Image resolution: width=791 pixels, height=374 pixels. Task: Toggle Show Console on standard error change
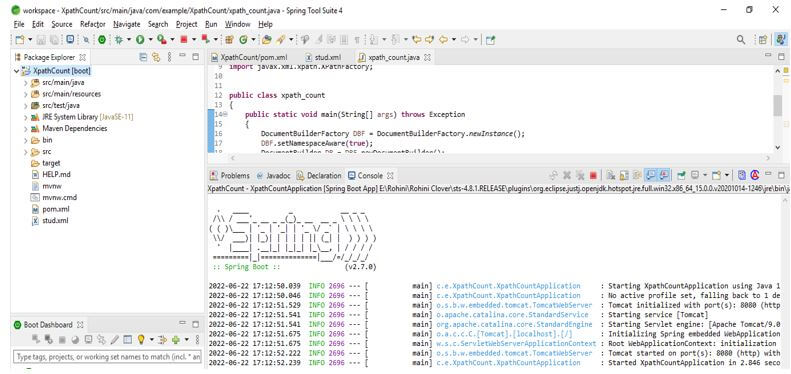pyautogui.click(x=664, y=175)
